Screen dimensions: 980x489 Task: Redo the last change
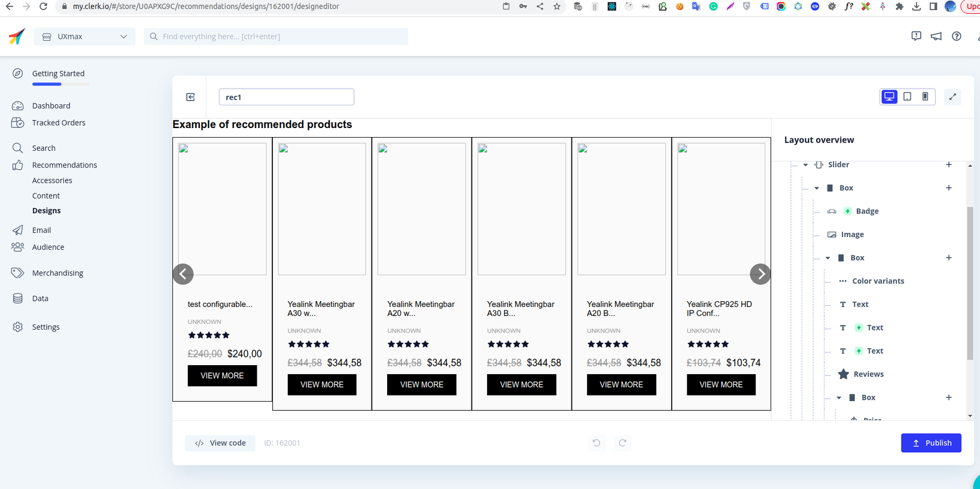click(x=623, y=443)
